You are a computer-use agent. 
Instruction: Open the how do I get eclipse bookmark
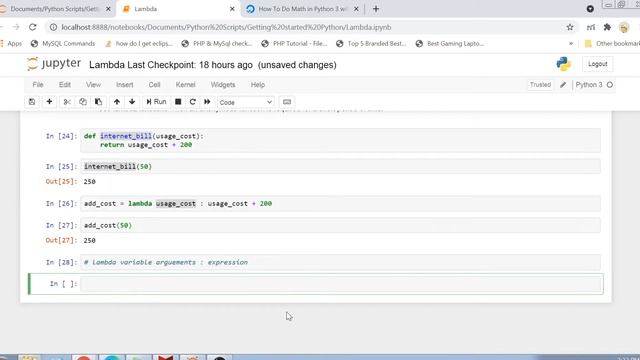click(139, 43)
